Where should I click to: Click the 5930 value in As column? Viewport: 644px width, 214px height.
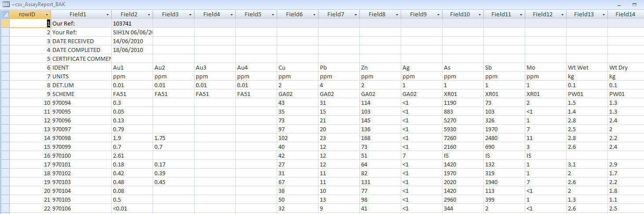[x=463, y=129]
